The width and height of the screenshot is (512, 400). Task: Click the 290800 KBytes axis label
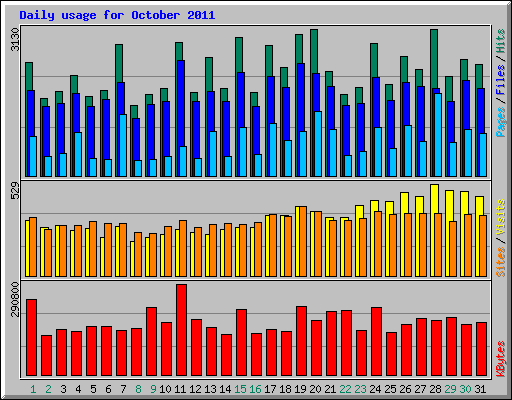coord(15,299)
